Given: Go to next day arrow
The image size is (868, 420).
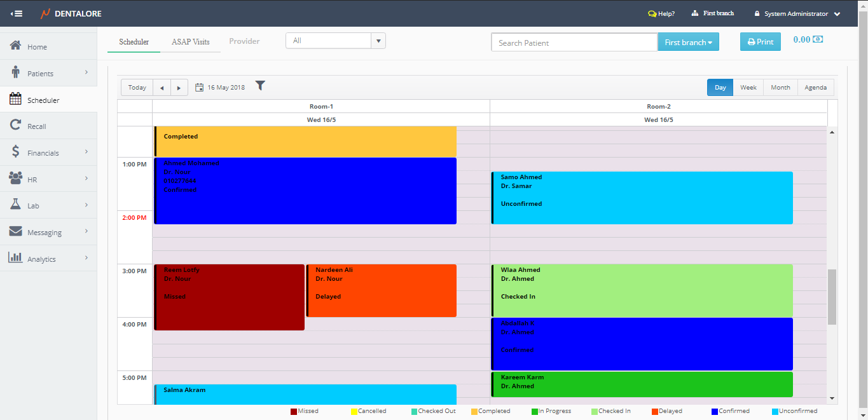Looking at the screenshot, I should (x=179, y=88).
